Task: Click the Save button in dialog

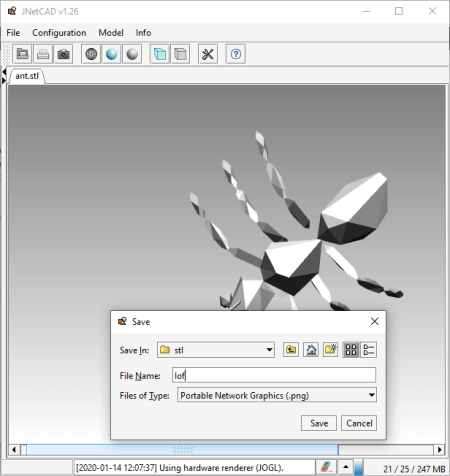Action: (319, 423)
